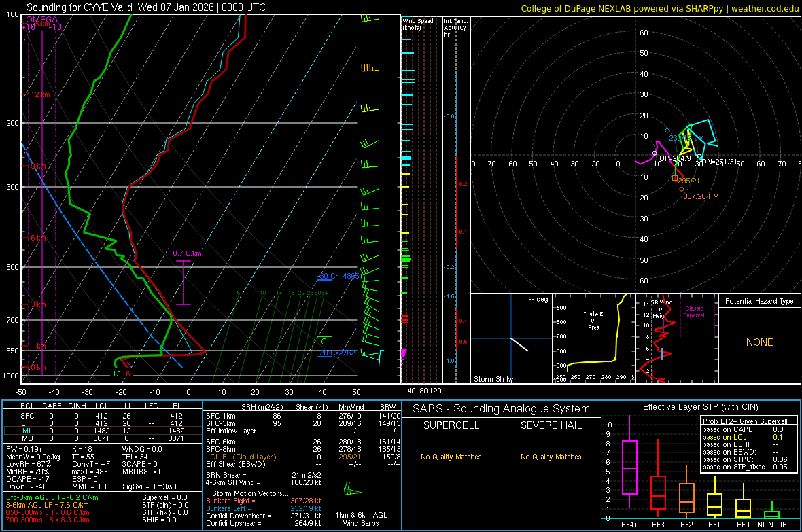The height and width of the screenshot is (532, 802).
Task: Select the 6 km height marker
Action: tap(38, 238)
